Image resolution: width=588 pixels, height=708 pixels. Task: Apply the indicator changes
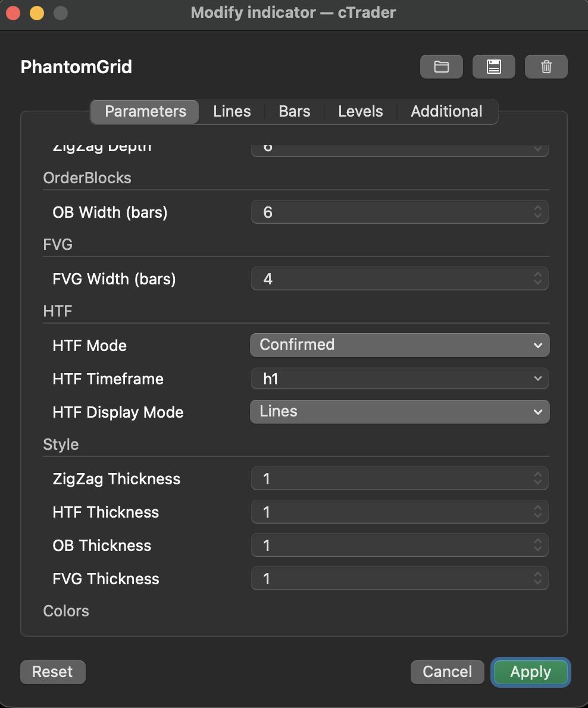pyautogui.click(x=530, y=672)
